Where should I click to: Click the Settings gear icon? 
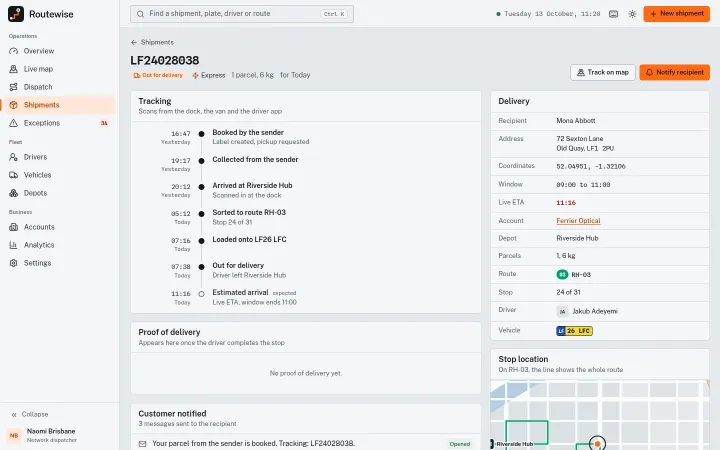13,263
